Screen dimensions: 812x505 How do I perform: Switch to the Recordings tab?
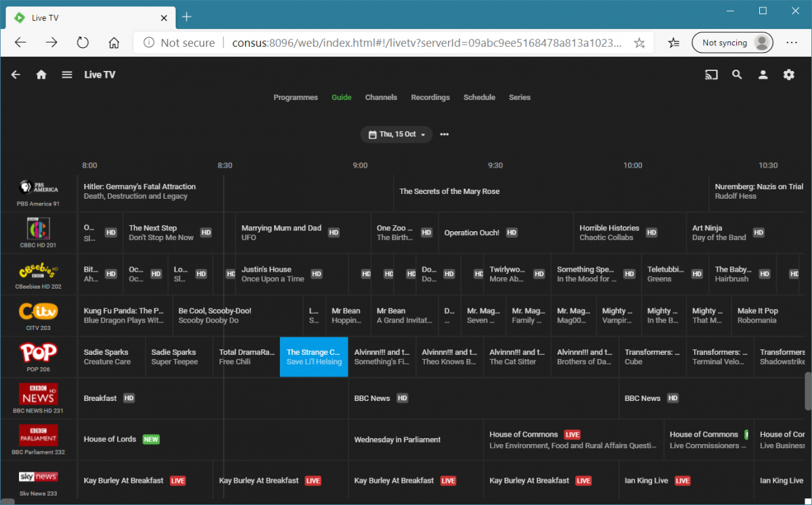coord(430,97)
